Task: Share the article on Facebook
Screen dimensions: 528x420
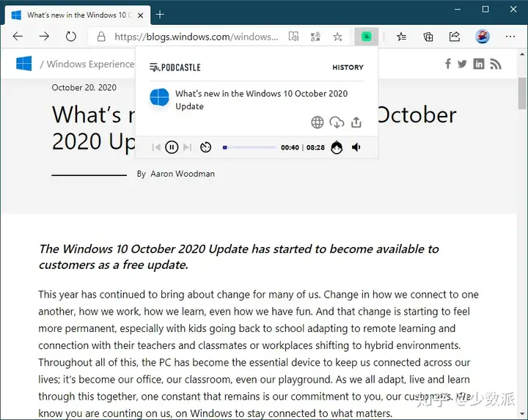Action: tap(448, 64)
